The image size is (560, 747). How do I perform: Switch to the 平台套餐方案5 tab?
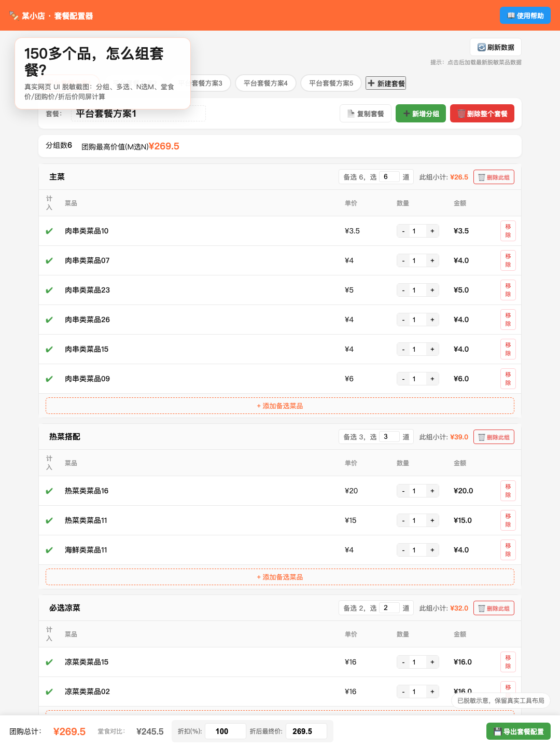pyautogui.click(x=331, y=83)
